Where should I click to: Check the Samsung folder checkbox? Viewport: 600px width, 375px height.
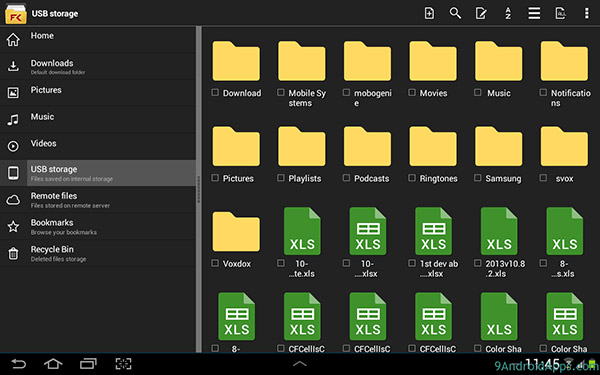tap(478, 178)
